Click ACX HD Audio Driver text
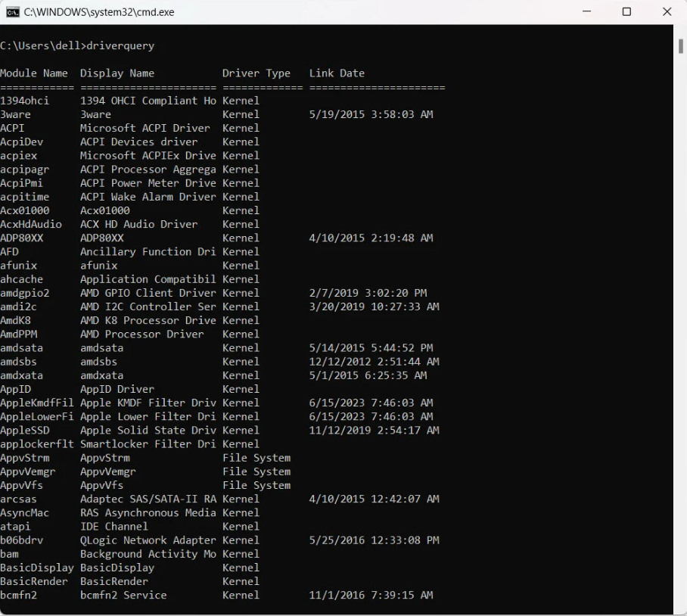Image resolution: width=687 pixels, height=616 pixels. (139, 224)
